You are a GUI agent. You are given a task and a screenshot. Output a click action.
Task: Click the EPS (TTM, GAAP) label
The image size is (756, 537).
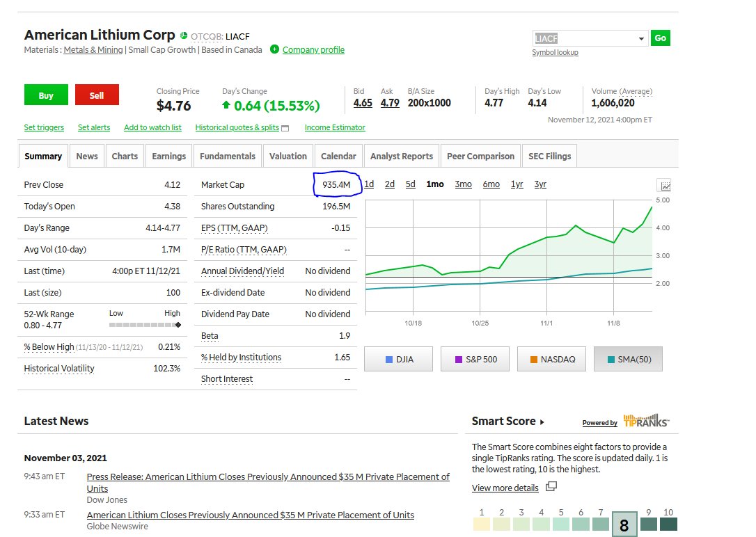[x=235, y=227]
